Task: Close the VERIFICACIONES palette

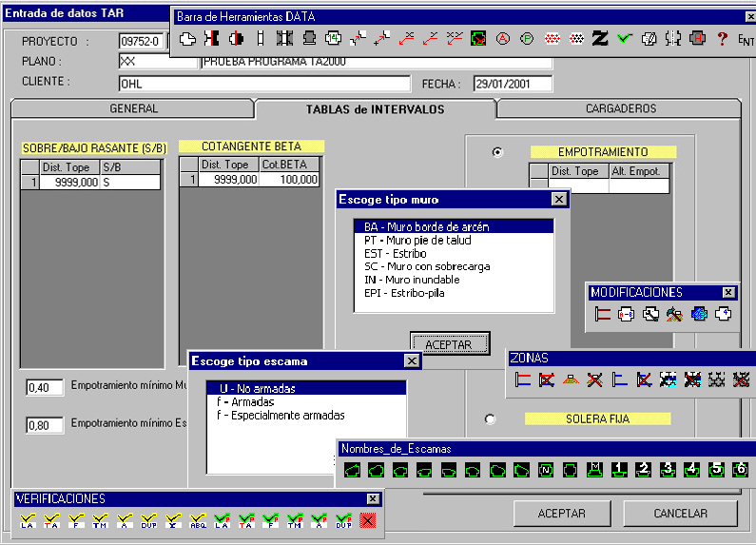Action: point(373,498)
